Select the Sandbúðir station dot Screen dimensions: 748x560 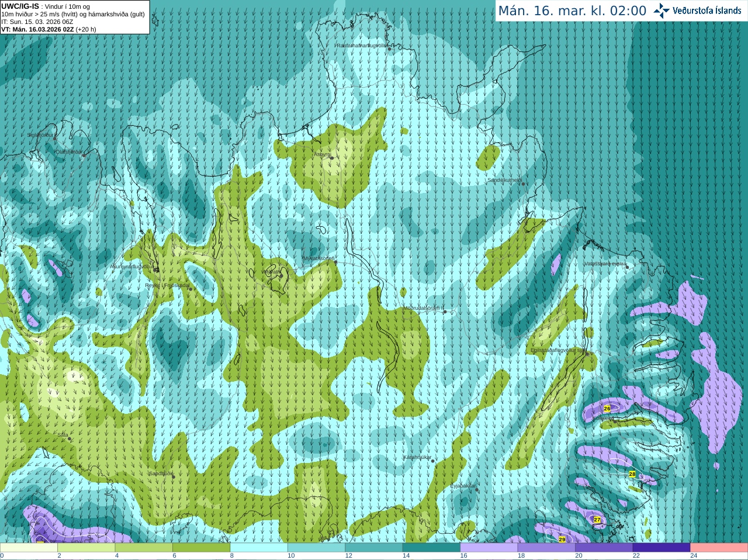(x=173, y=477)
